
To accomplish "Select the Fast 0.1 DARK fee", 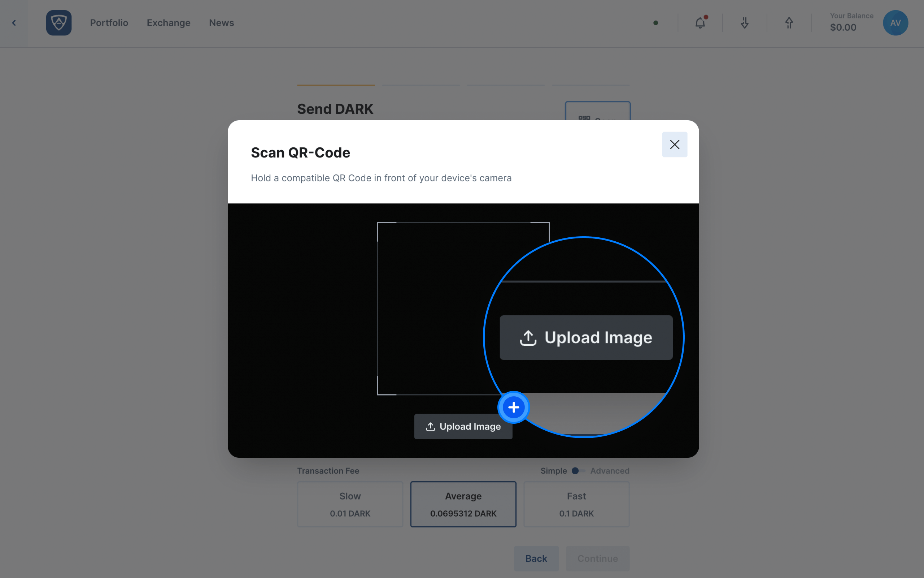I will pos(576,504).
